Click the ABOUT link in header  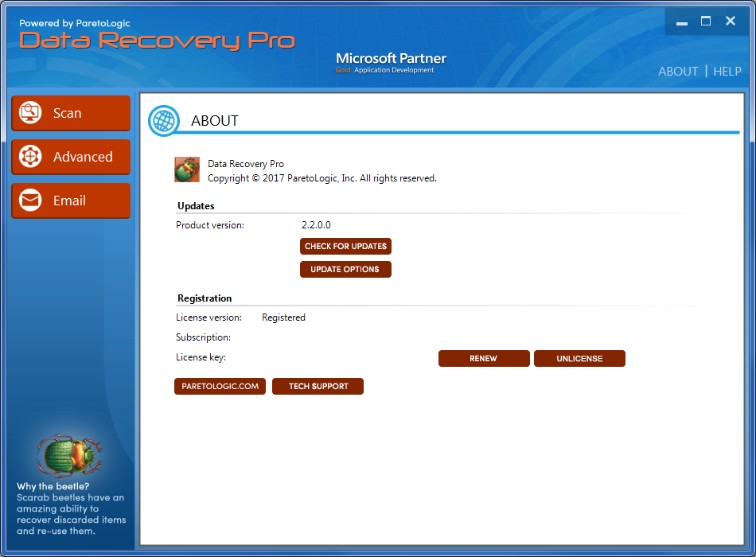point(678,72)
